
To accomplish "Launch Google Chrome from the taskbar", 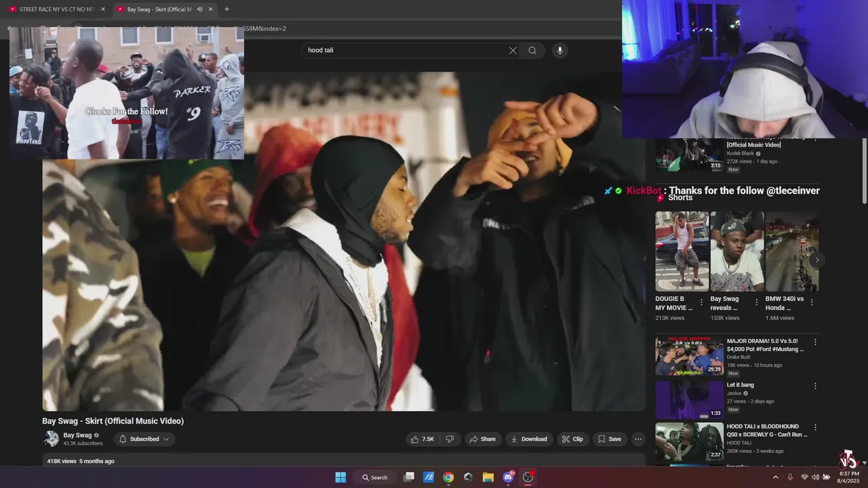I will pos(448,477).
